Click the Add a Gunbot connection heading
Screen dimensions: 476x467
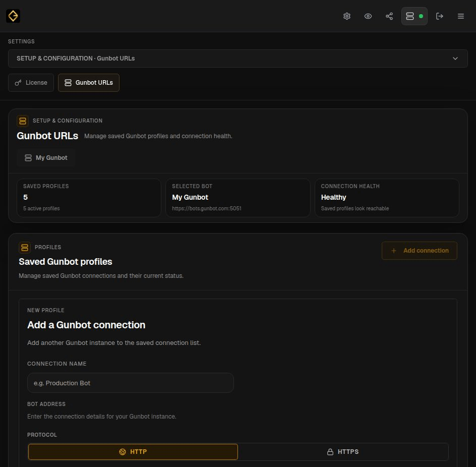[86, 325]
